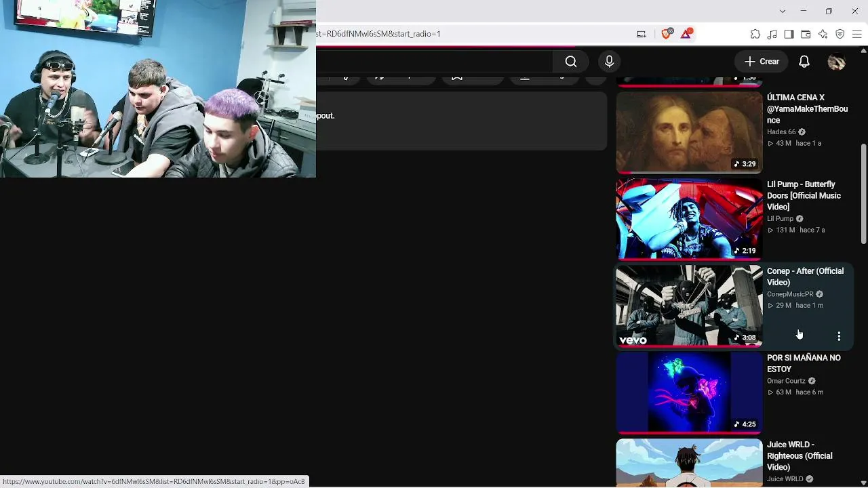
Task: Click the install app icon in address bar
Action: tap(642, 34)
